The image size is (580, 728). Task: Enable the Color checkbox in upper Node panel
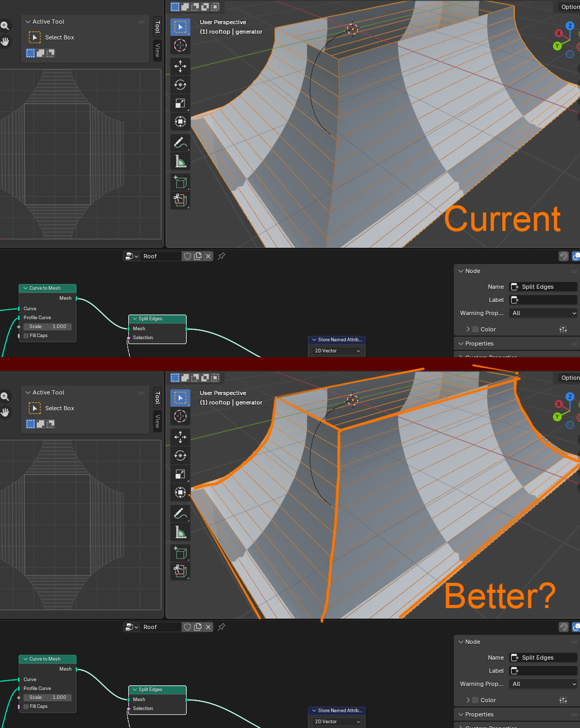tap(475, 329)
